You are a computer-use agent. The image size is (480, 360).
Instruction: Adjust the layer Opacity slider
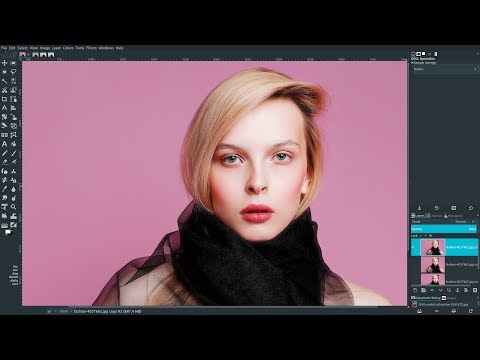[444, 229]
